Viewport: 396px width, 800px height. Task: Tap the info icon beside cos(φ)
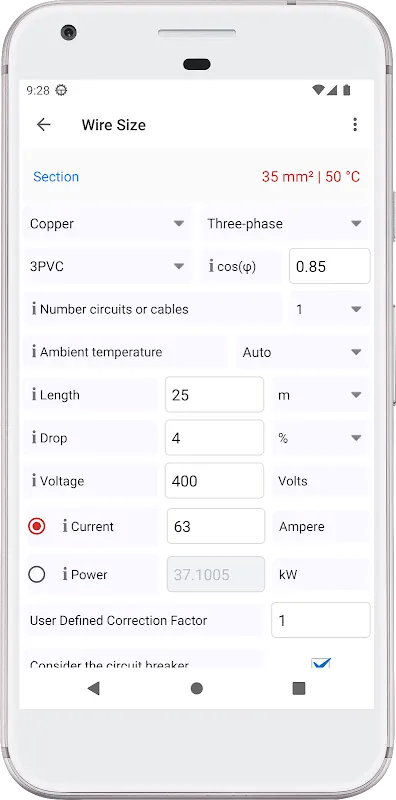(211, 266)
